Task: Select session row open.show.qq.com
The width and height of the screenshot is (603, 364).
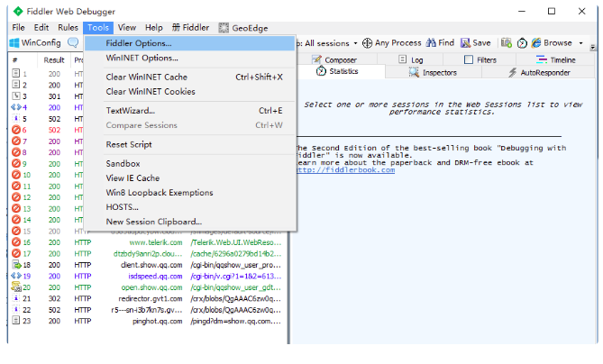Action: click(x=147, y=287)
